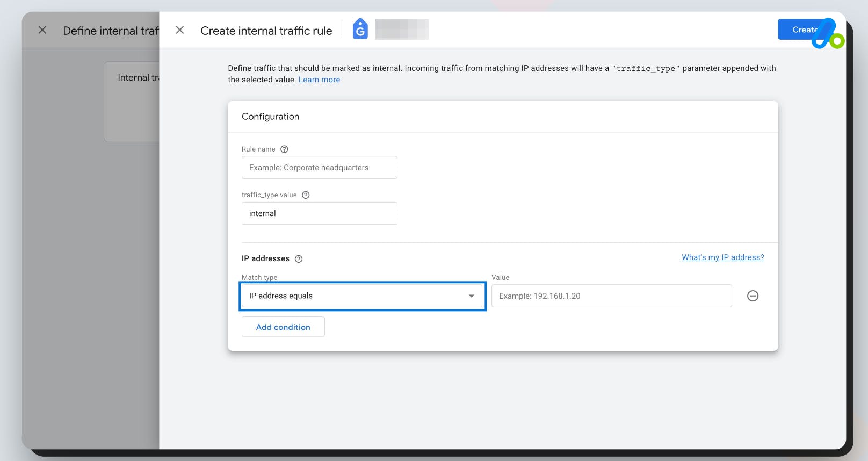Click the blurred property name in header
This screenshot has height=461, width=868.
(x=402, y=29)
